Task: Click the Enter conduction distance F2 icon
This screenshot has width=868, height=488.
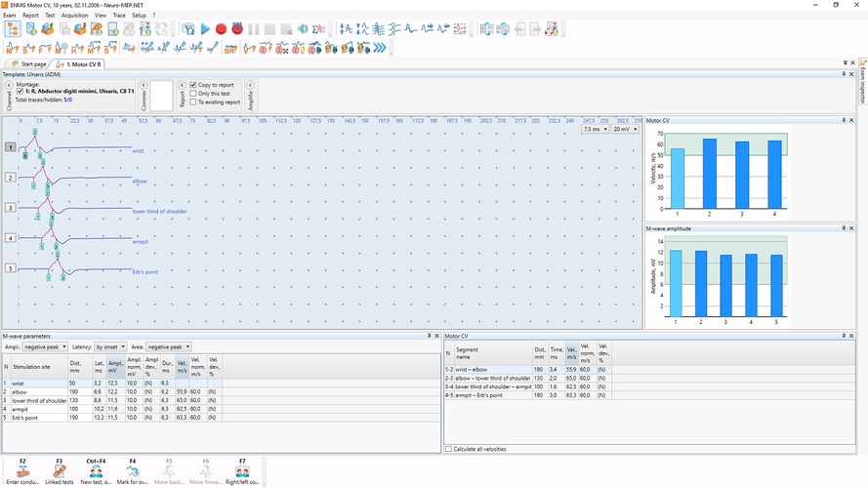Action: [22, 471]
